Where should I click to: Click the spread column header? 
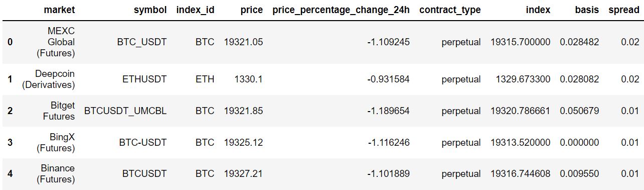pyautogui.click(x=624, y=10)
